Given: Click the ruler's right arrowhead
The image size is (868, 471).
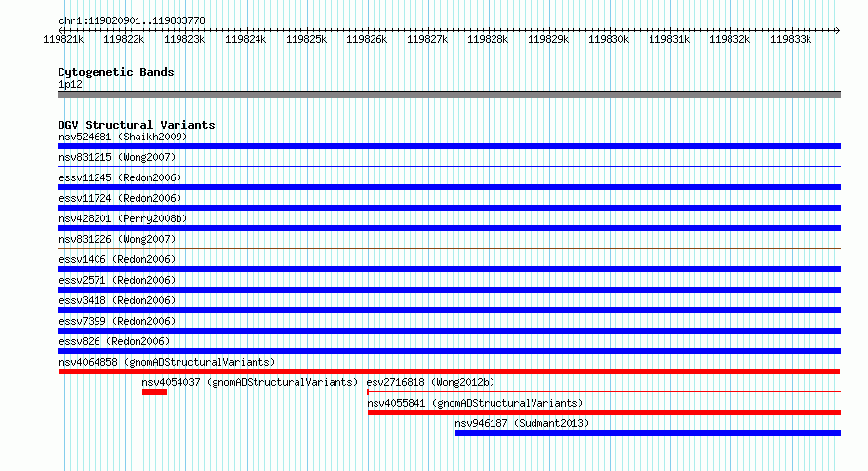Looking at the screenshot, I should click(x=838, y=30).
